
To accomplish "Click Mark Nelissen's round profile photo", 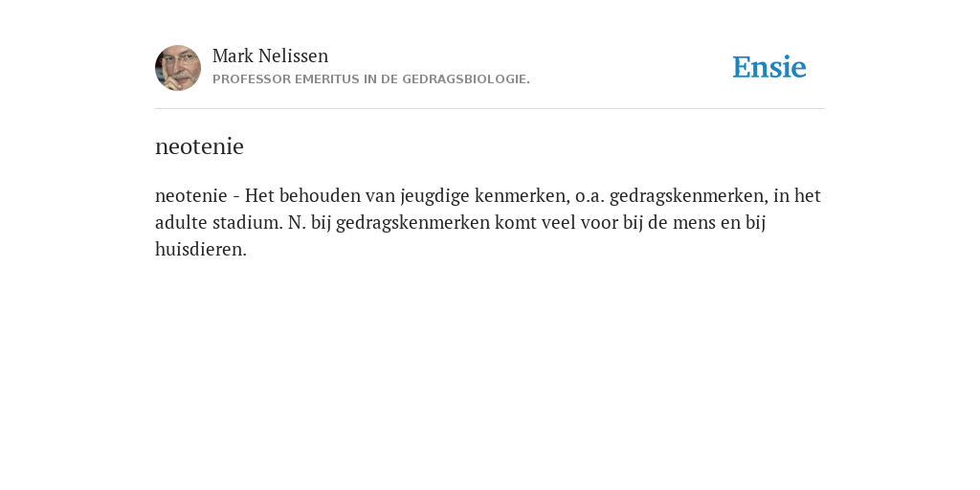I will click(178, 68).
